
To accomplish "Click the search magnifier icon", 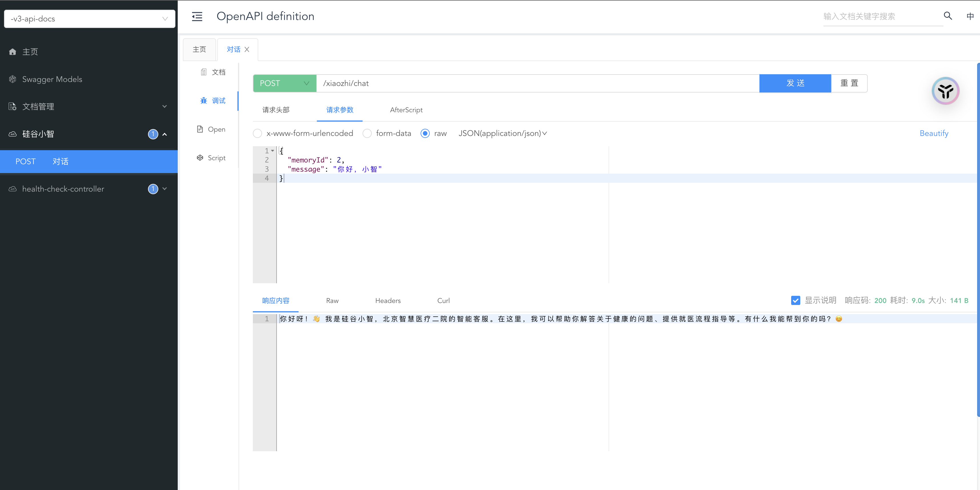I will click(947, 16).
